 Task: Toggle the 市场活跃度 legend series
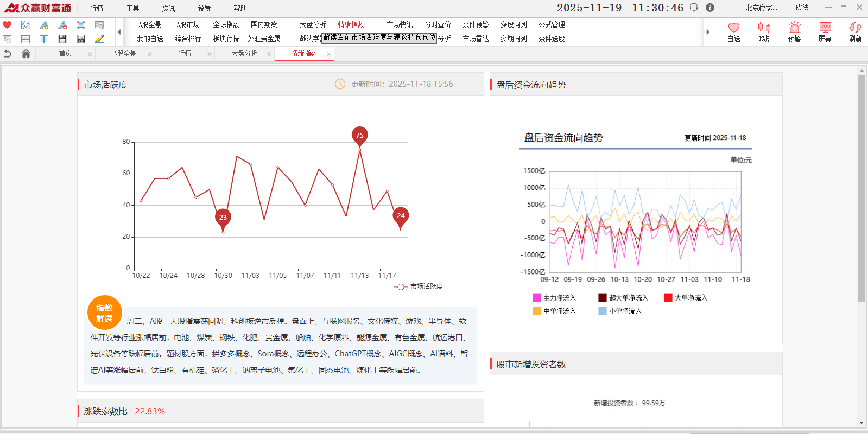[419, 286]
